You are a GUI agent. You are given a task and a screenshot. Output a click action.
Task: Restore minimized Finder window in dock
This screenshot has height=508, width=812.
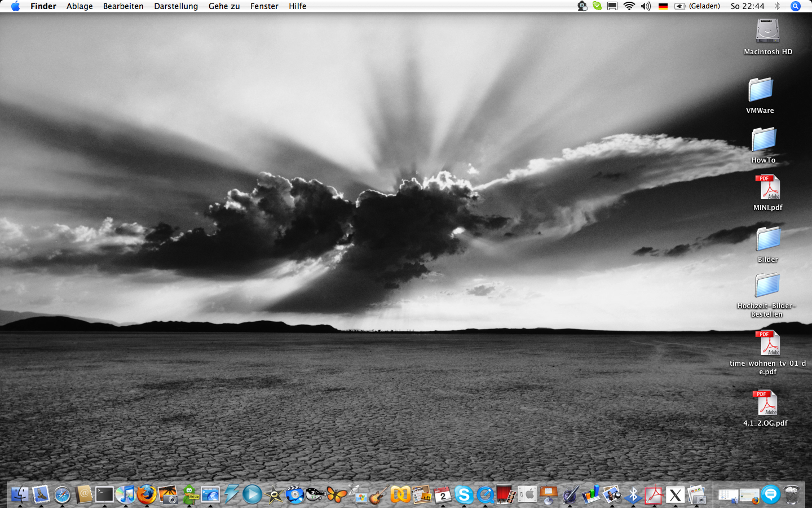pyautogui.click(x=728, y=495)
